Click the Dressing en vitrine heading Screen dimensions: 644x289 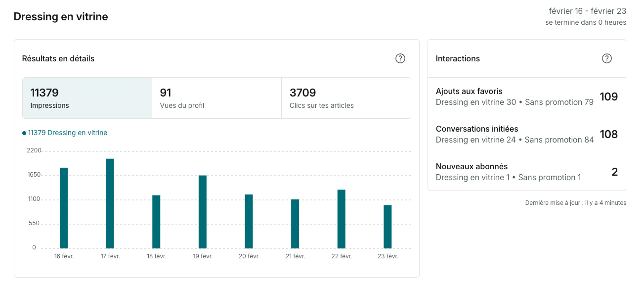61,16
